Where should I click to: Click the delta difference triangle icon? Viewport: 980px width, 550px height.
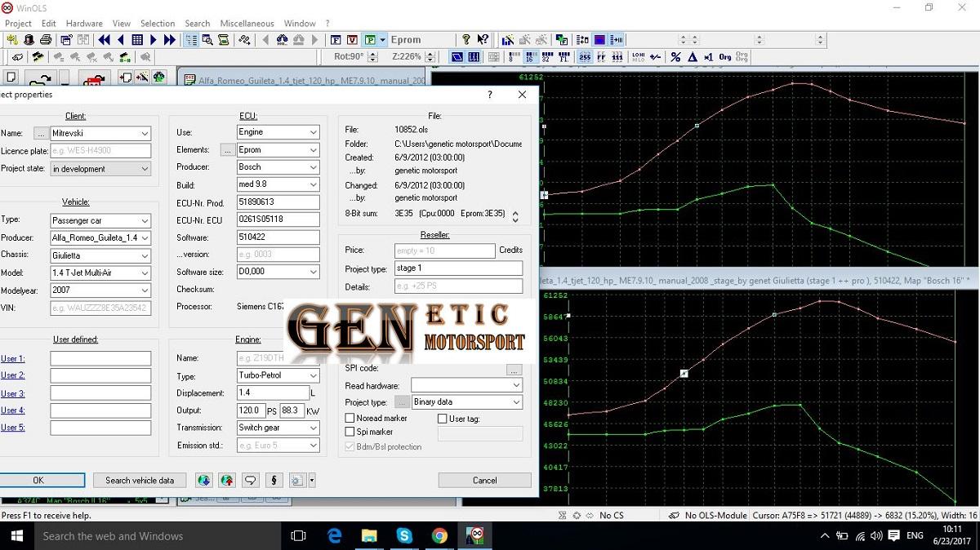[692, 57]
